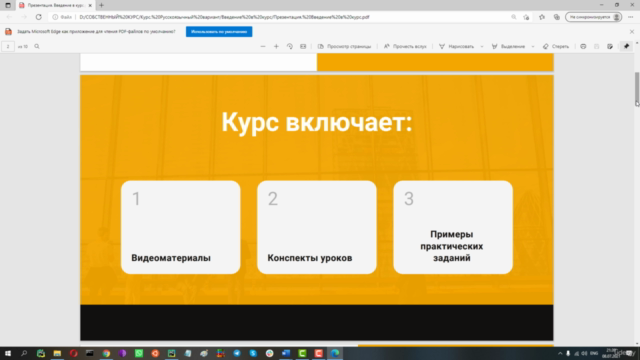Open the Collections icon in the browser toolbar
The width and height of the screenshot is (640, 360).
click(x=557, y=17)
